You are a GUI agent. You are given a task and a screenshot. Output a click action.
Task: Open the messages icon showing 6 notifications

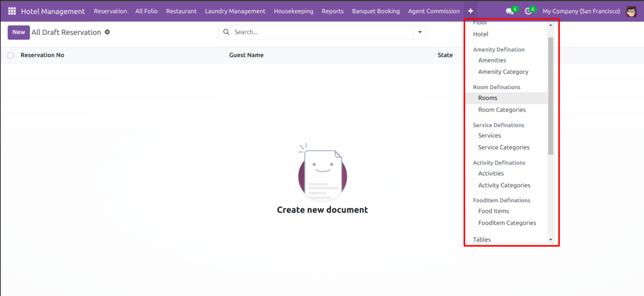coord(509,11)
